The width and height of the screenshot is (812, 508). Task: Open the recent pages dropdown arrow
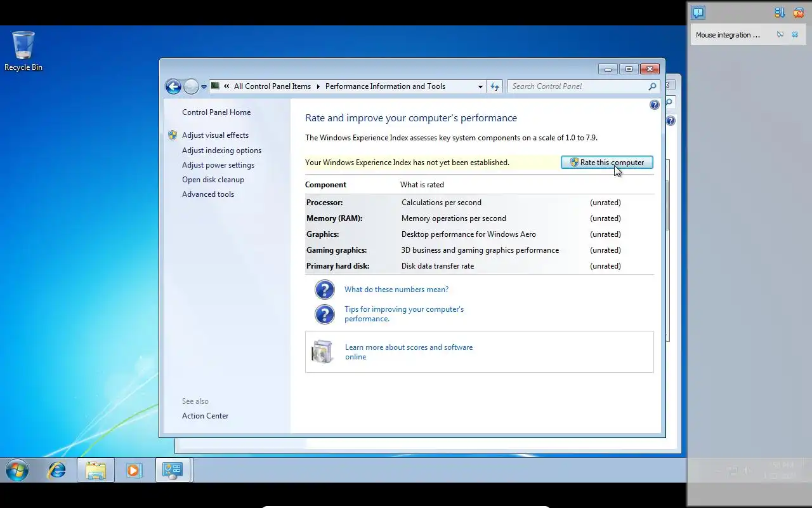(204, 87)
